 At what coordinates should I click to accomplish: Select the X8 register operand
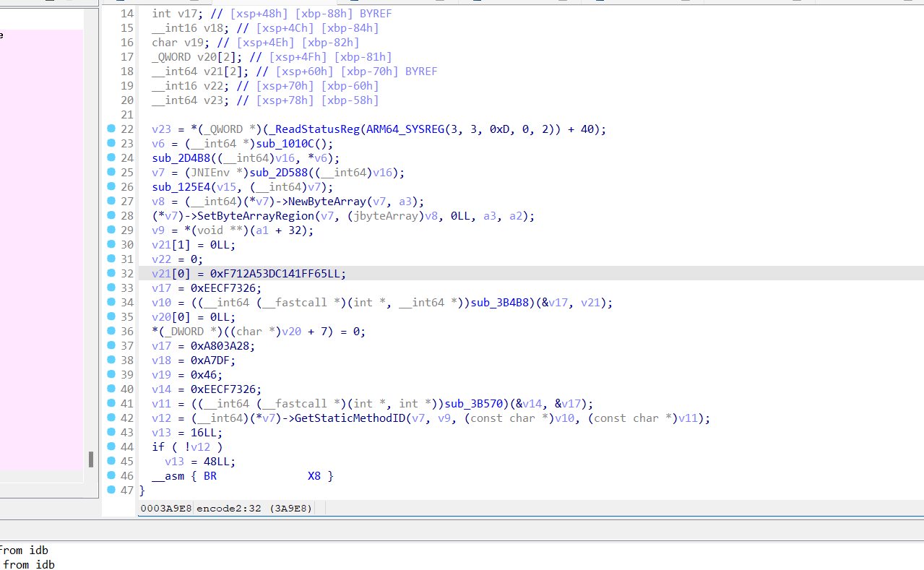point(314,476)
